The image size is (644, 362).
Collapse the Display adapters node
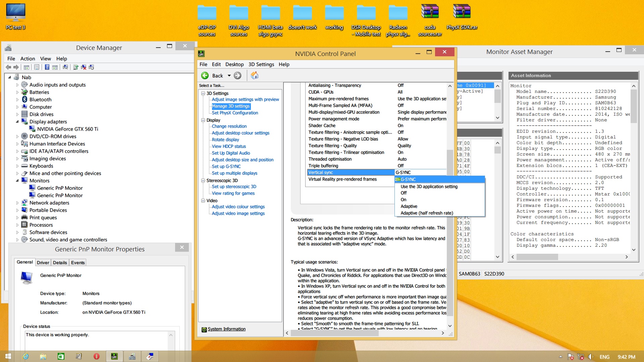pos(17,122)
